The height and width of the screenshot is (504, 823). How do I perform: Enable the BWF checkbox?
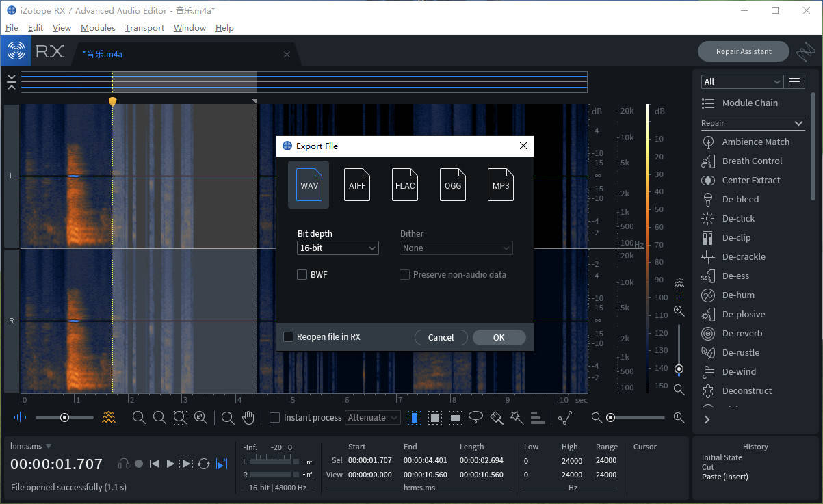(x=302, y=274)
